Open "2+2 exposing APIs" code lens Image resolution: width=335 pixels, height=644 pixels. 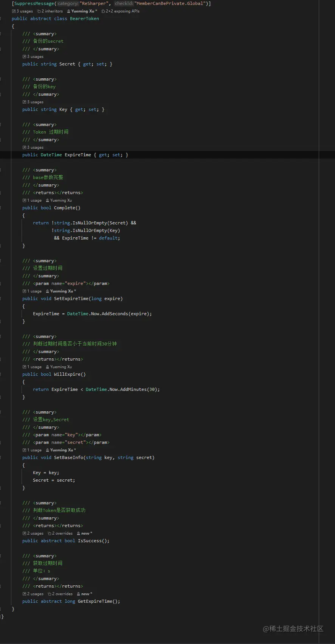pyautogui.click(x=123, y=11)
